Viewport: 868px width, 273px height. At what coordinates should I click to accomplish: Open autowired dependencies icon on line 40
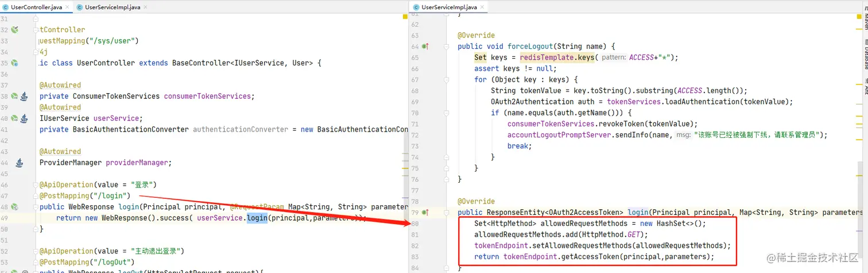click(x=24, y=118)
